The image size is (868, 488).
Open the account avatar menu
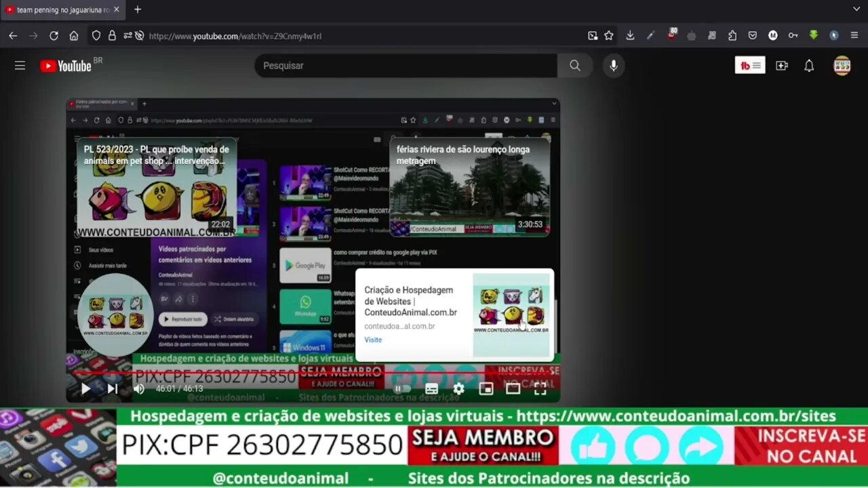[842, 66]
